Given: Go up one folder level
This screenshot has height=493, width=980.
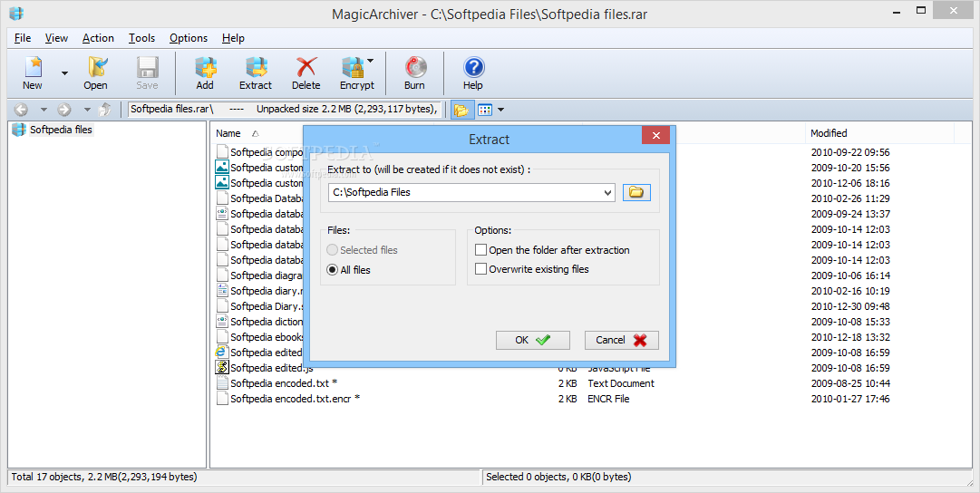Looking at the screenshot, I should pos(105,110).
